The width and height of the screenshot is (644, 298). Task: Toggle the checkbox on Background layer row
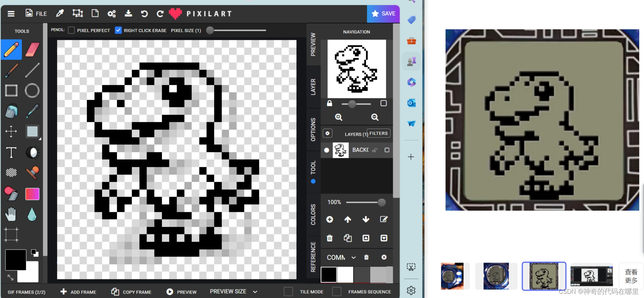tap(387, 150)
